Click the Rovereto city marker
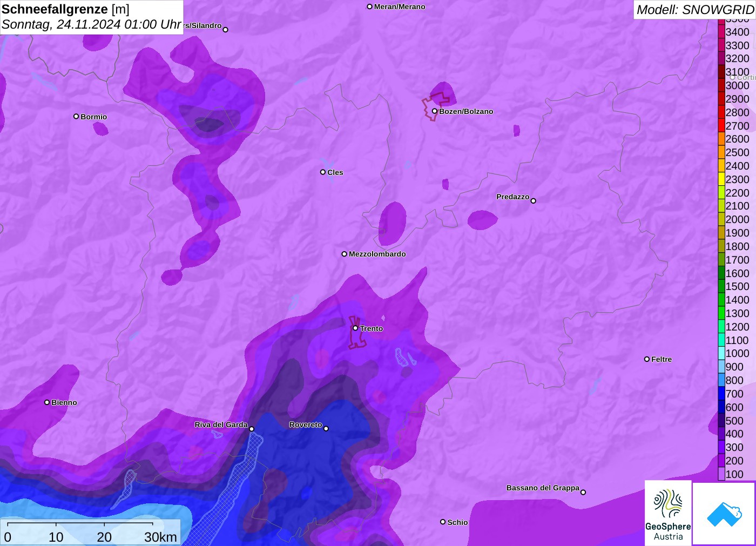The height and width of the screenshot is (546, 756). pyautogui.click(x=326, y=429)
